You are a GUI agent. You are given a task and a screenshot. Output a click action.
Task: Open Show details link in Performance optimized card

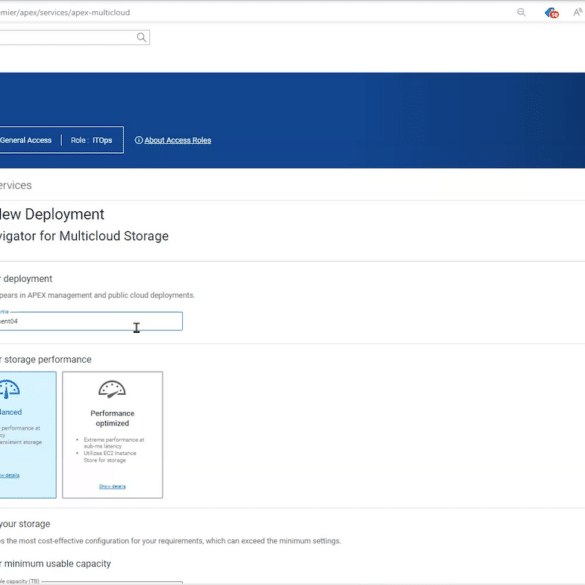pos(112,487)
